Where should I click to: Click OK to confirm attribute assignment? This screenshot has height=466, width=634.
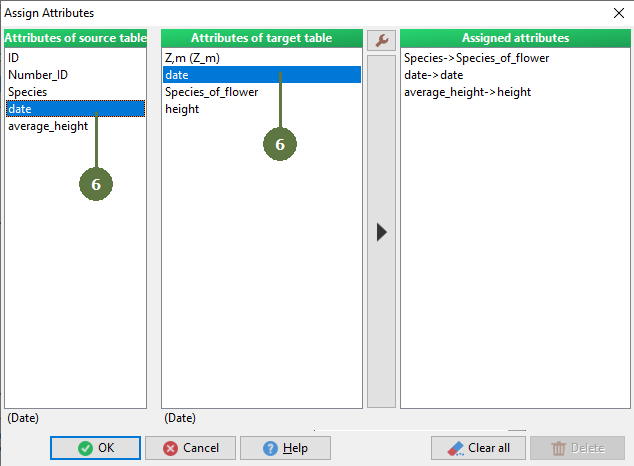pyautogui.click(x=96, y=448)
